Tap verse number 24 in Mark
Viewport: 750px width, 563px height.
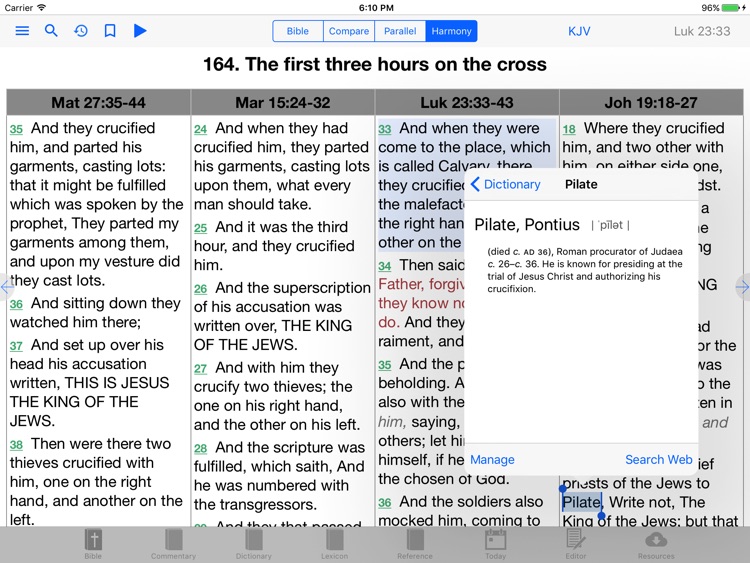coord(200,129)
